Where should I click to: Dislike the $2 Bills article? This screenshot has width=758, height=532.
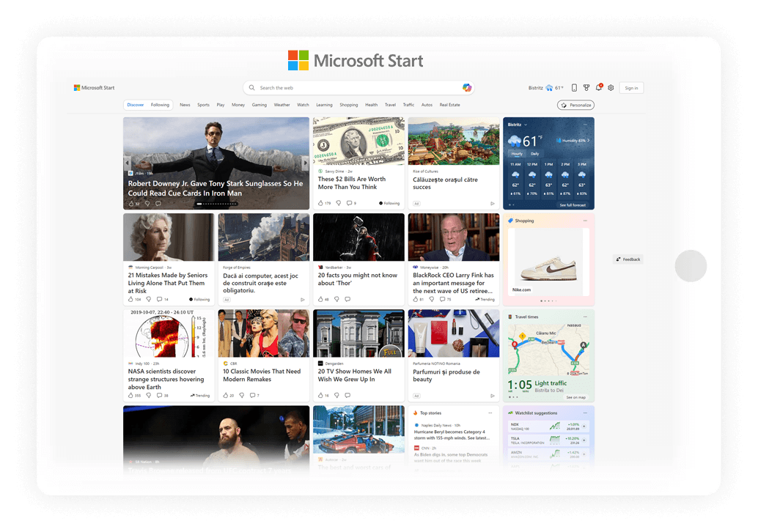[339, 203]
